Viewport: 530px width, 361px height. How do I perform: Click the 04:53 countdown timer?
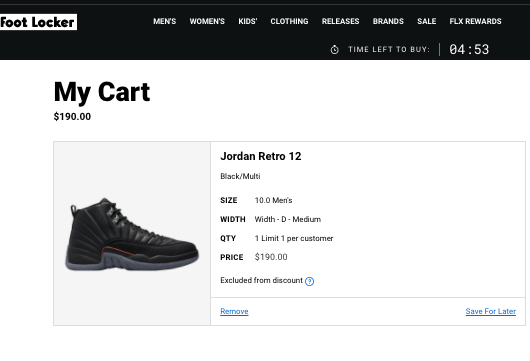(x=469, y=50)
